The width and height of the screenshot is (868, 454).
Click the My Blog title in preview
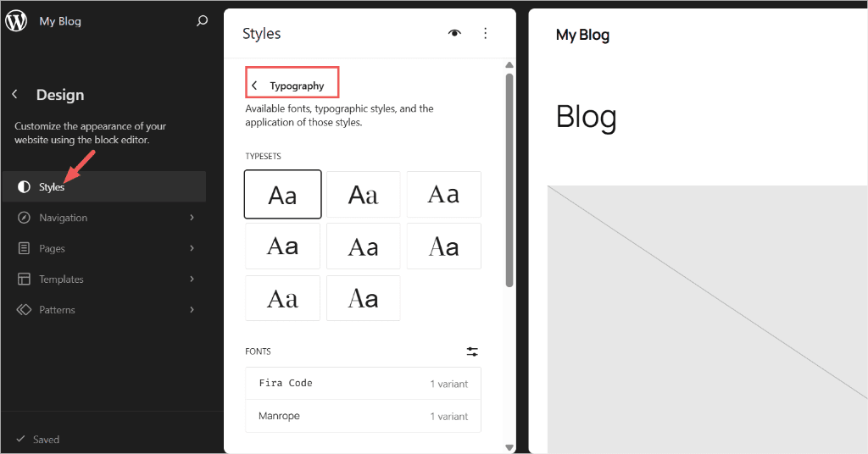(582, 35)
